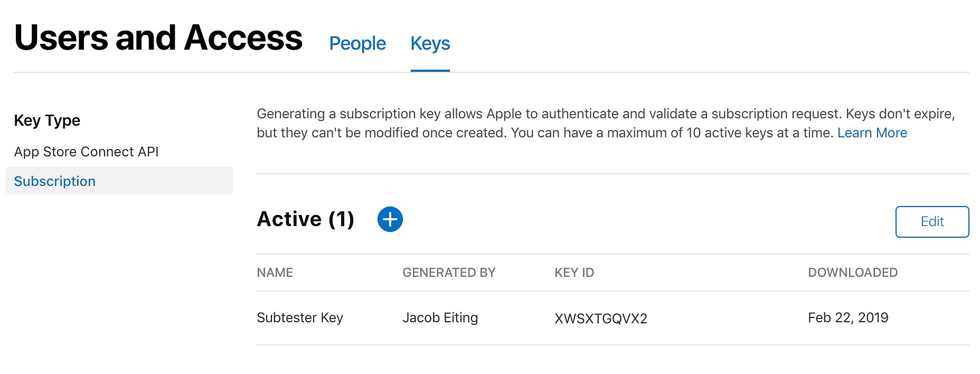Click blank space below Subtester Key row
The height and width of the screenshot is (374, 980).
coord(612,360)
